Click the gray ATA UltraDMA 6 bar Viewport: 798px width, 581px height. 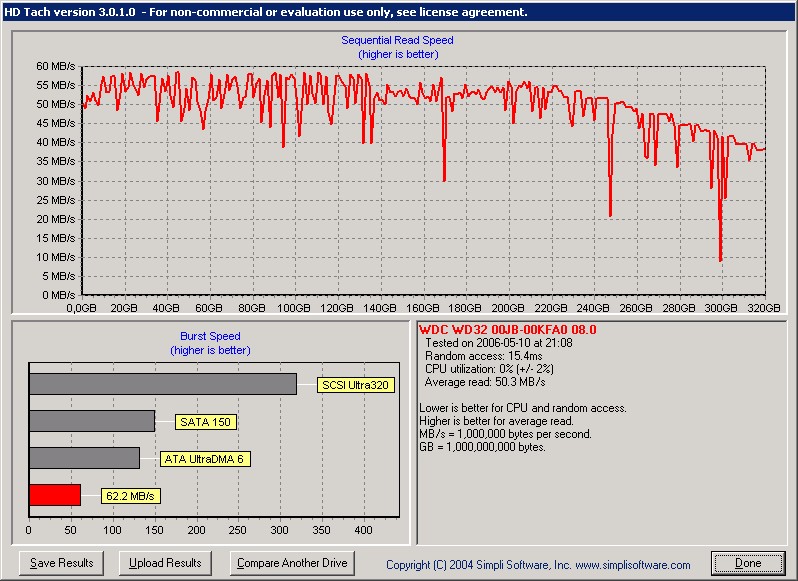coord(84,458)
